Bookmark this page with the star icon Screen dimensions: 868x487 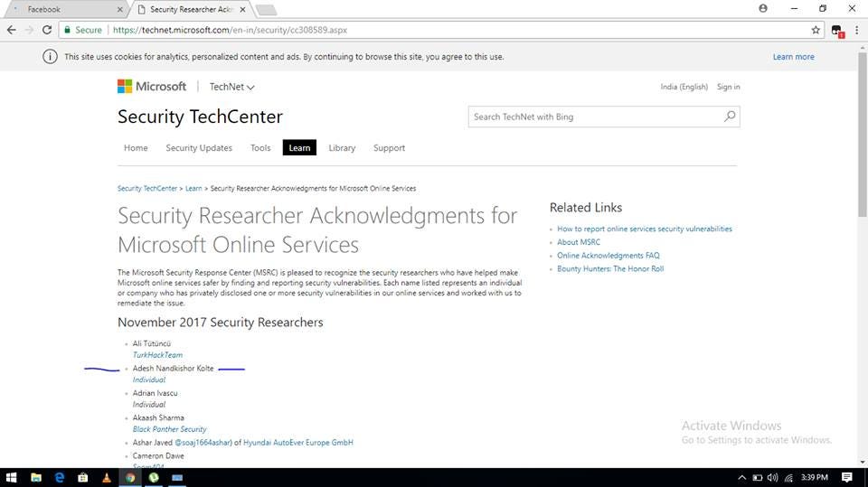pyautogui.click(x=816, y=30)
